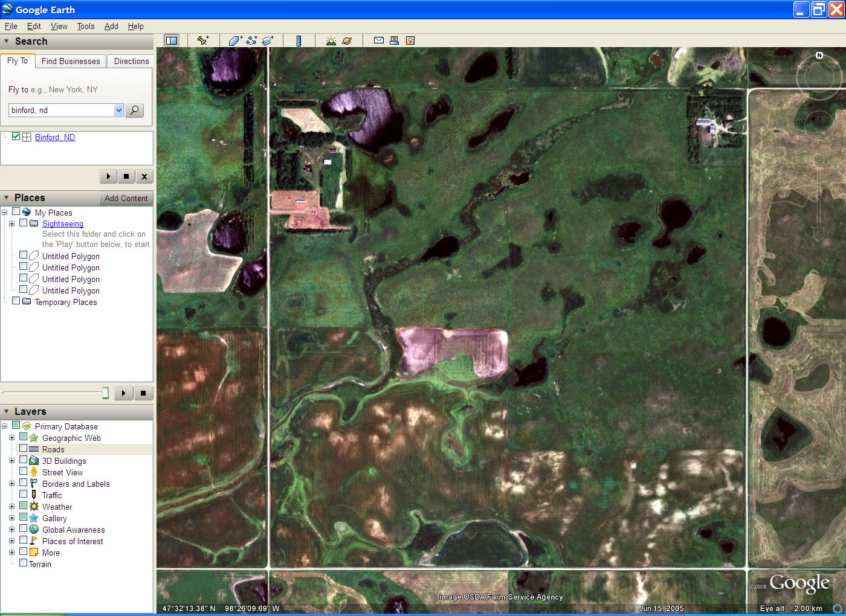The width and height of the screenshot is (846, 616).
Task: Collapse the Search panel triangle
Action: pyautogui.click(x=7, y=42)
